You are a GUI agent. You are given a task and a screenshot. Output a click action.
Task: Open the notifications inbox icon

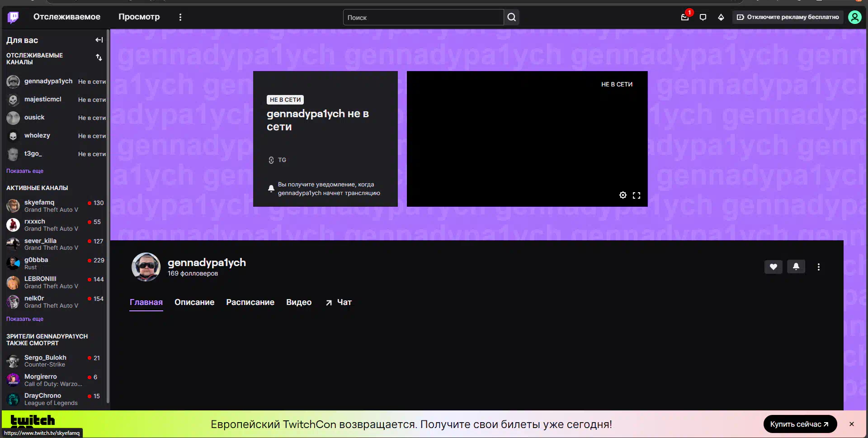[x=685, y=17]
